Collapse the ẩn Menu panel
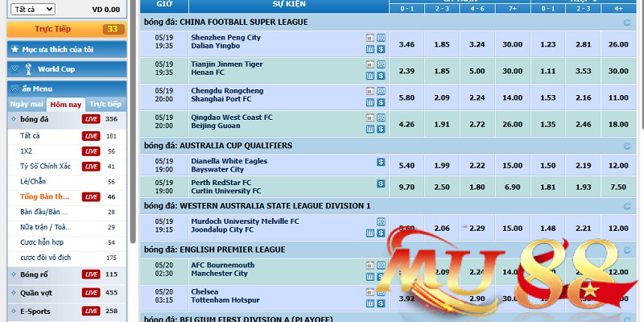 [67, 89]
